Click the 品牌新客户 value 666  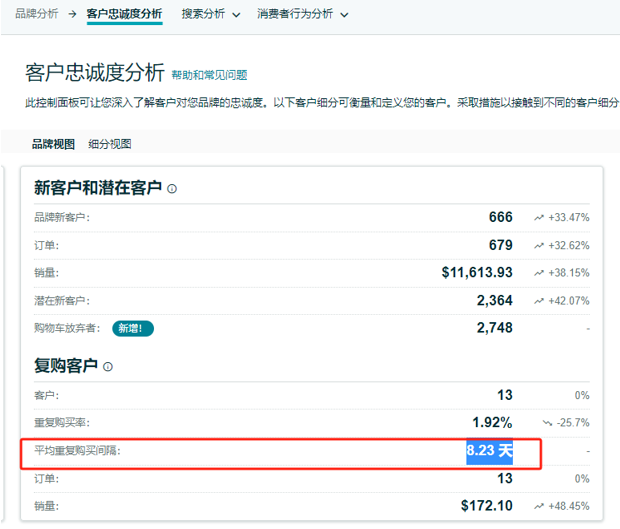500,217
